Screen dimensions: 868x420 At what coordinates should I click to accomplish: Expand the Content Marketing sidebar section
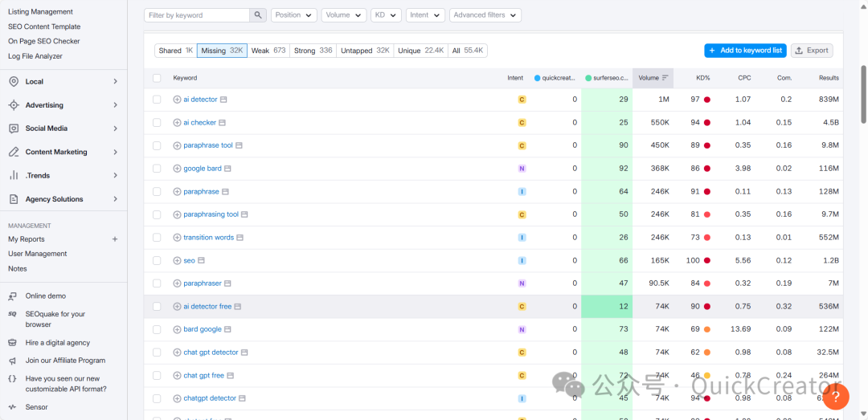click(x=115, y=152)
